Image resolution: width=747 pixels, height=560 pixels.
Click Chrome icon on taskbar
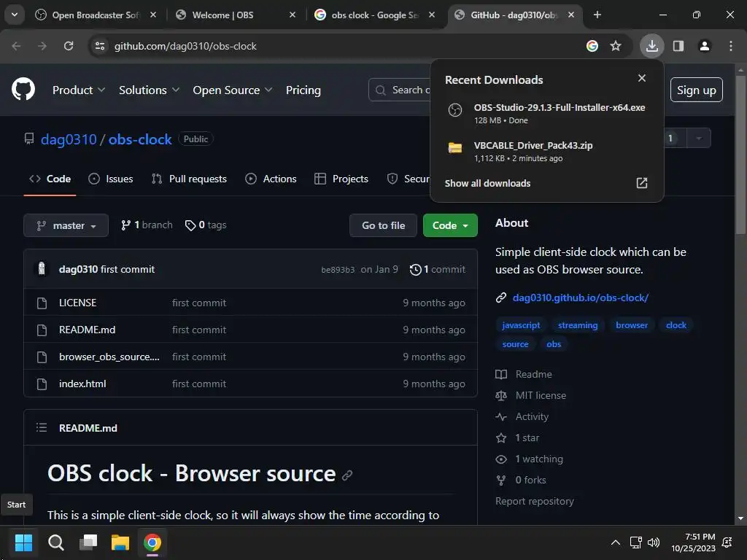click(152, 542)
